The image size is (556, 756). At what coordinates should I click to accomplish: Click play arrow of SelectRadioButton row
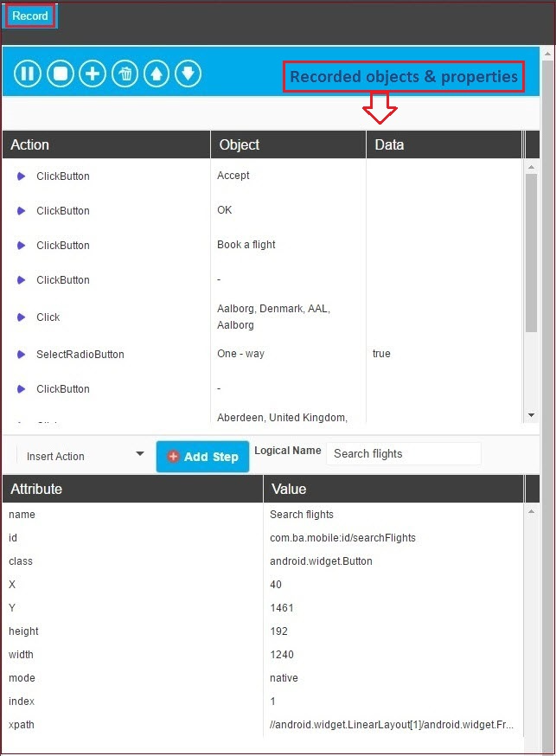click(x=22, y=355)
